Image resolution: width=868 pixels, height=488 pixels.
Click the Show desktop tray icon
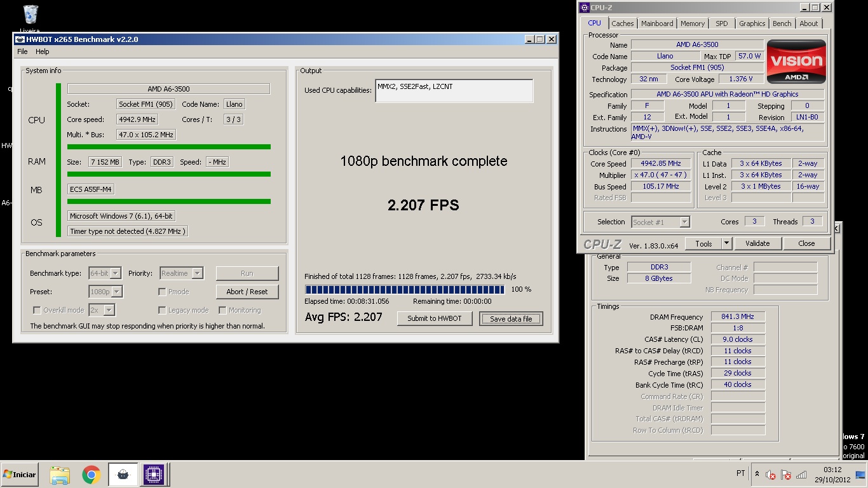[x=860, y=475]
